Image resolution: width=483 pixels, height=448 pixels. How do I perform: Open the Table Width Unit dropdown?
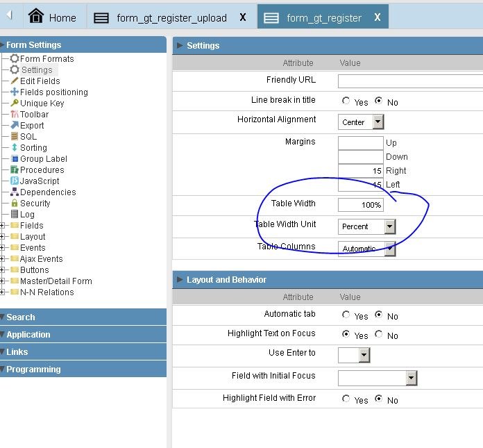coord(366,226)
